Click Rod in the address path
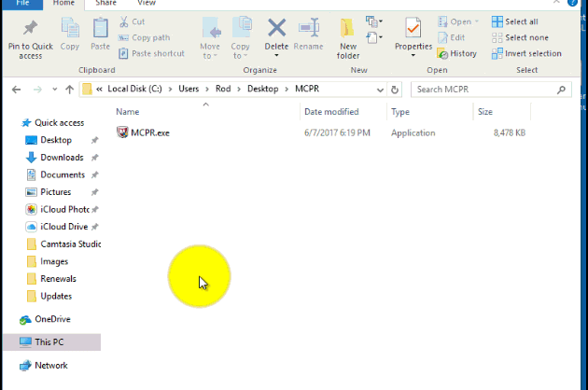This screenshot has height=390, width=588. [x=223, y=89]
